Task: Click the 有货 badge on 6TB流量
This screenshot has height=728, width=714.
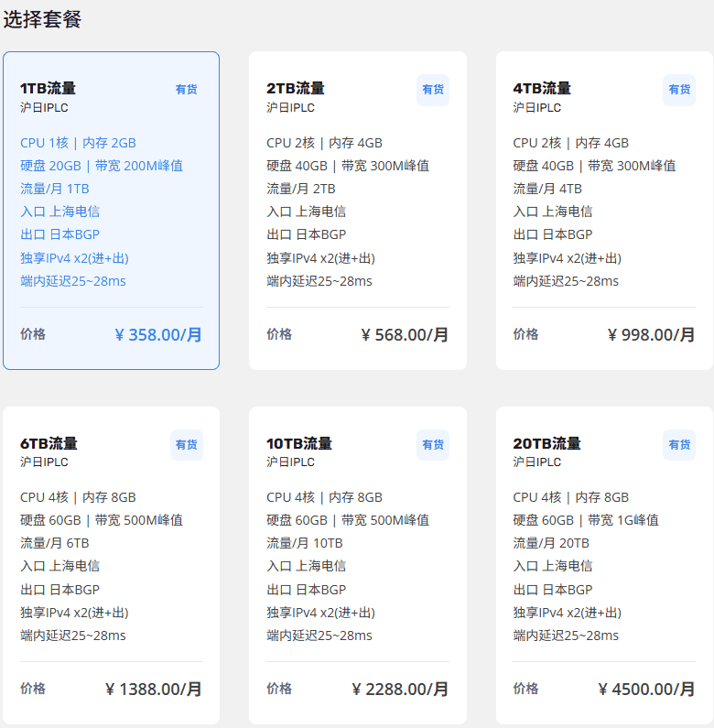Action: (187, 445)
